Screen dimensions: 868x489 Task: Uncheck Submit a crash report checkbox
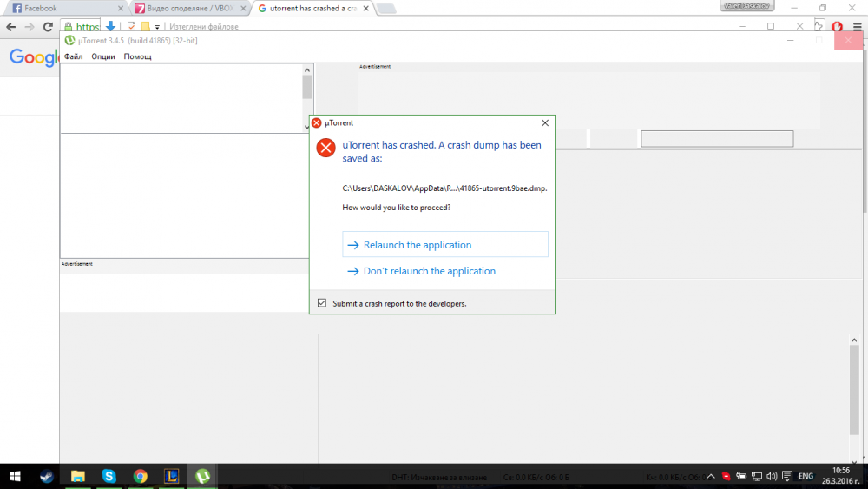point(322,303)
